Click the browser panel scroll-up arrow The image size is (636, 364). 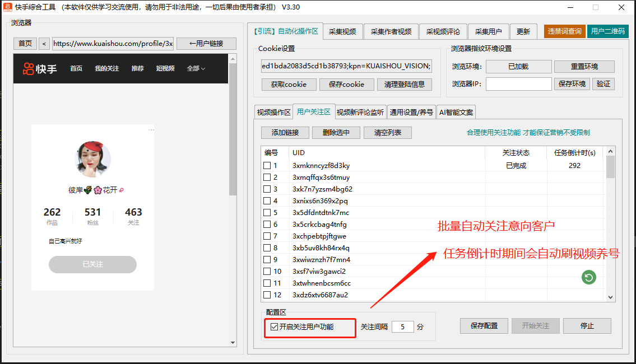pyautogui.click(x=233, y=58)
